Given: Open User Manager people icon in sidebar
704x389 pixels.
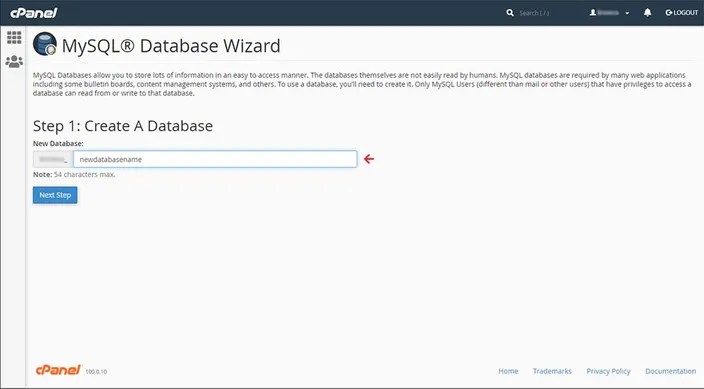Looking at the screenshot, I should (x=14, y=62).
